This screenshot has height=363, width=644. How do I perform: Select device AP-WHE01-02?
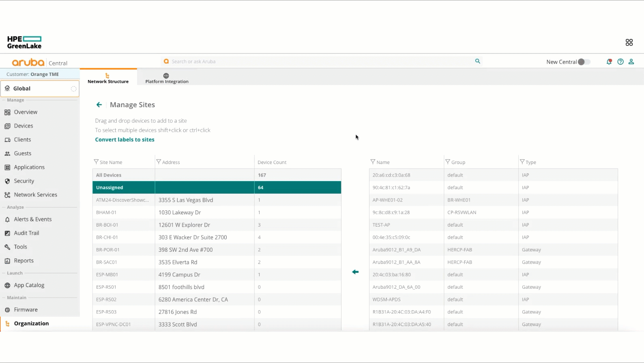pos(494,200)
